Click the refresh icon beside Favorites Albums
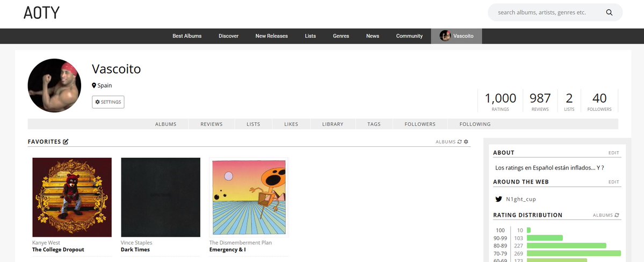 click(x=459, y=142)
